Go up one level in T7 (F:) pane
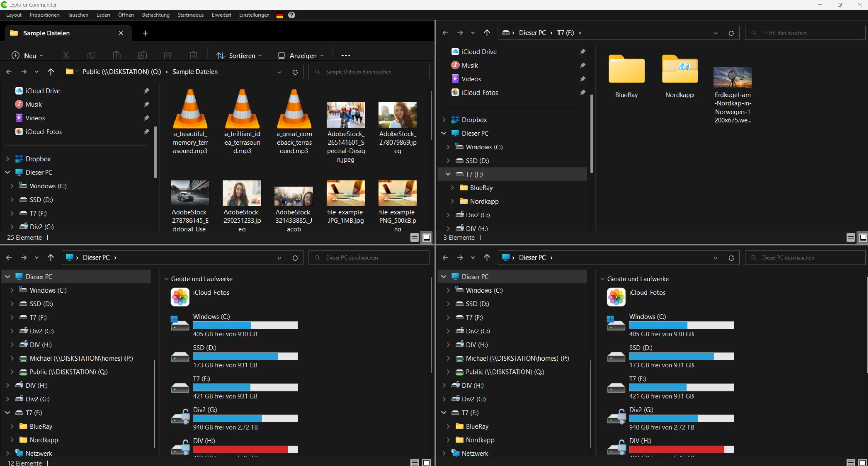Screen dimensions: 868x466 tap(487, 33)
